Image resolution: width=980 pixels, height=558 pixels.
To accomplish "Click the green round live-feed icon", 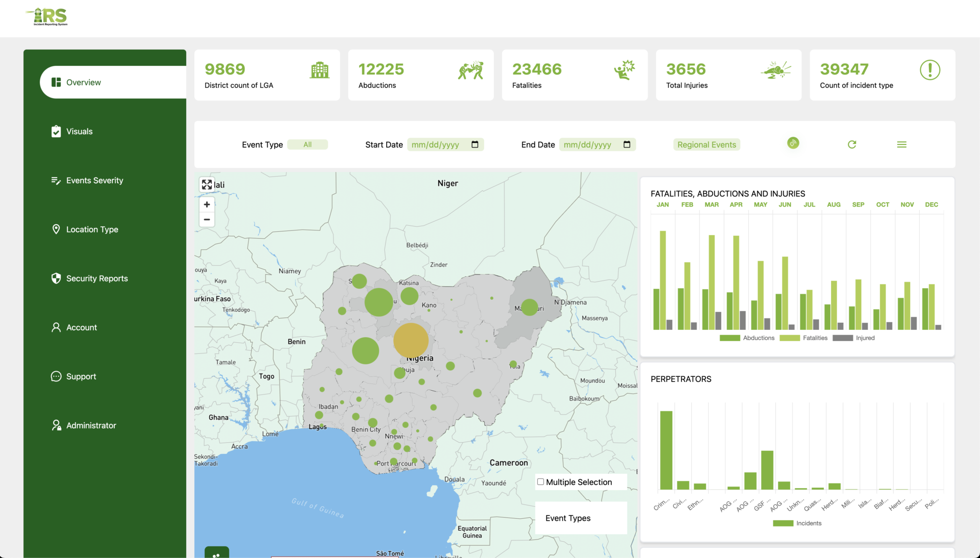I will tap(793, 143).
